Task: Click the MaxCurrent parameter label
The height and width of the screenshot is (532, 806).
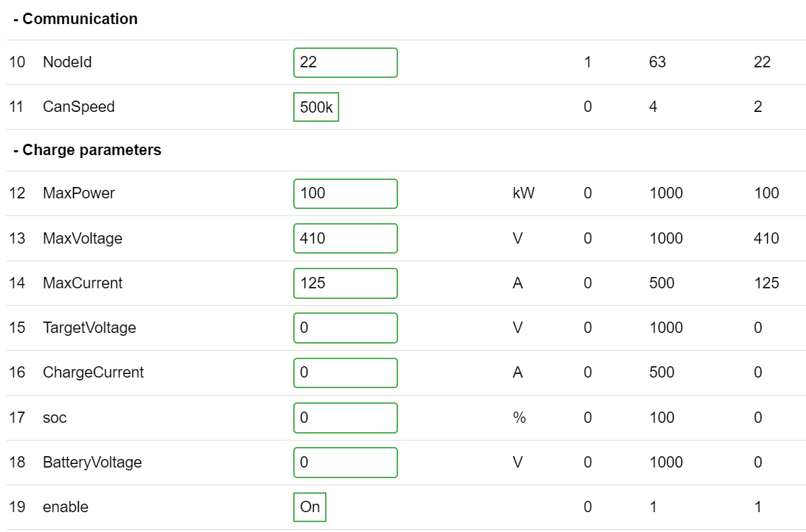Action: click(82, 283)
